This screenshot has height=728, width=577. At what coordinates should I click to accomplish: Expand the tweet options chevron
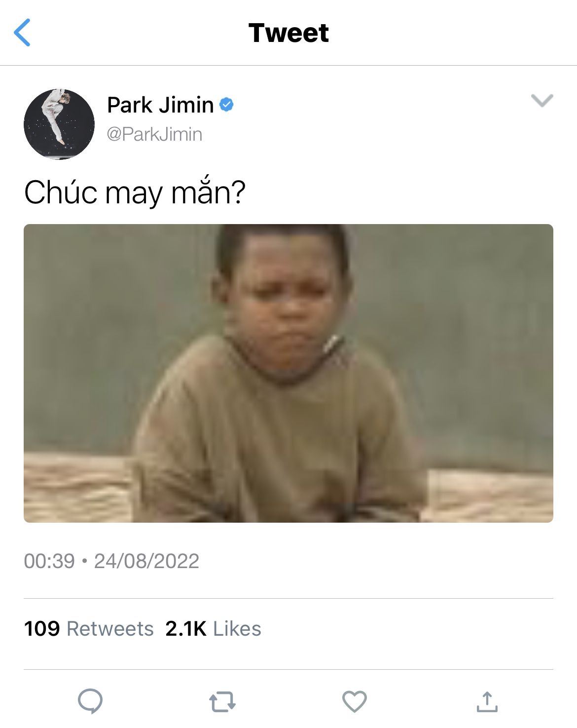[x=542, y=100]
